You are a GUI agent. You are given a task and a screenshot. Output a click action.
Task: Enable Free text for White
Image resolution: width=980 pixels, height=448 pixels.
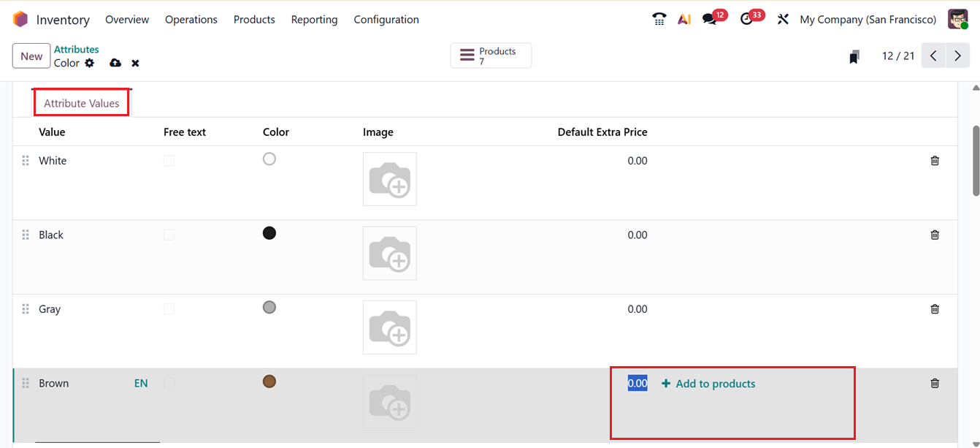click(169, 159)
